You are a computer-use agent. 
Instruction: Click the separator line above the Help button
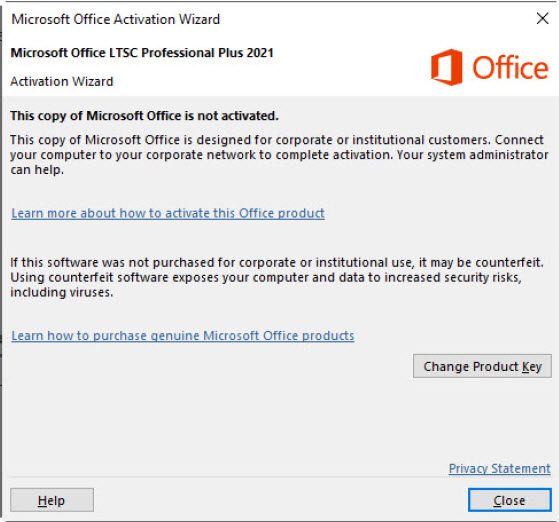tap(281, 477)
